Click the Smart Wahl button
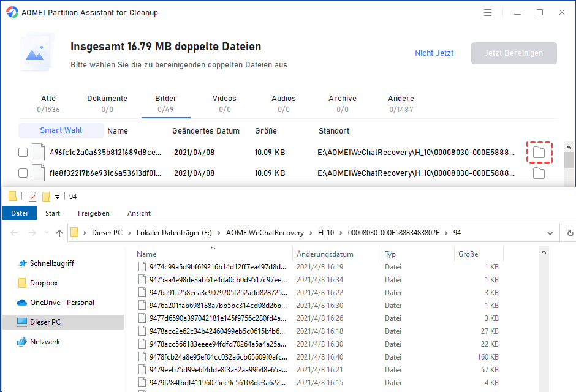576x392 pixels. (x=61, y=130)
